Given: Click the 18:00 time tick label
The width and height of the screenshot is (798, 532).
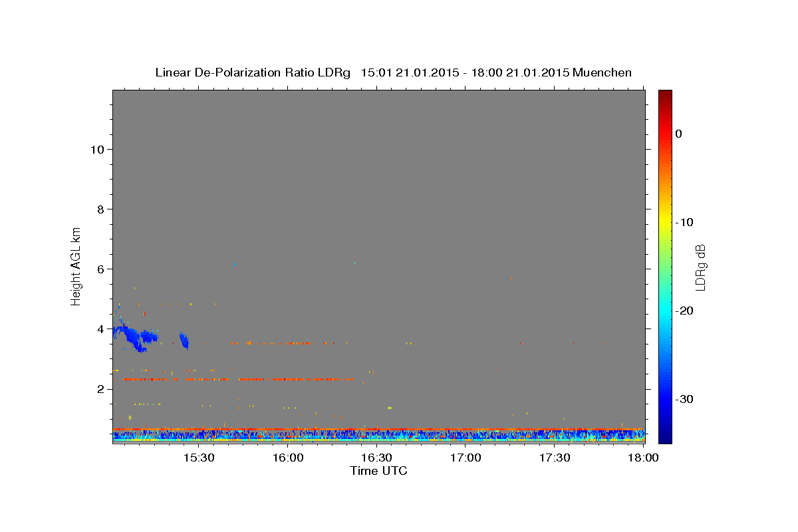Looking at the screenshot, I should click(x=643, y=458).
